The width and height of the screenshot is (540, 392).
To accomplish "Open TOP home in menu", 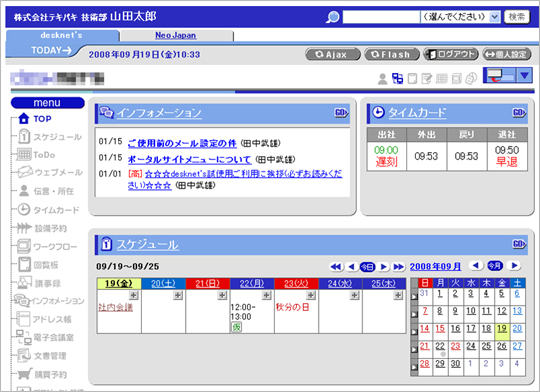I will coord(35,119).
